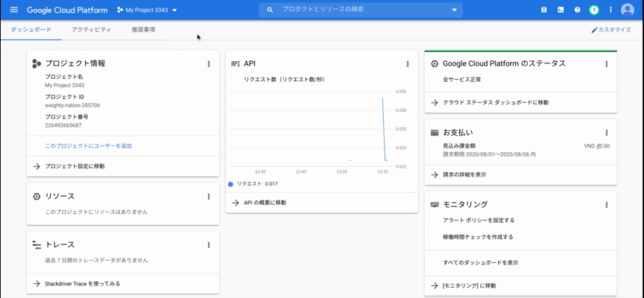
Task: Click the Google Cloud Platform logo text
Action: [67, 10]
